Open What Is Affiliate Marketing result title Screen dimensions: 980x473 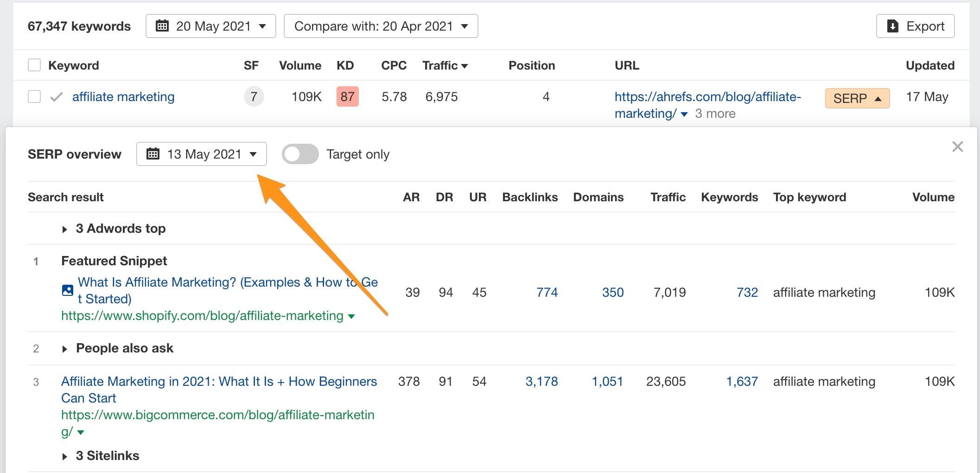coord(228,290)
